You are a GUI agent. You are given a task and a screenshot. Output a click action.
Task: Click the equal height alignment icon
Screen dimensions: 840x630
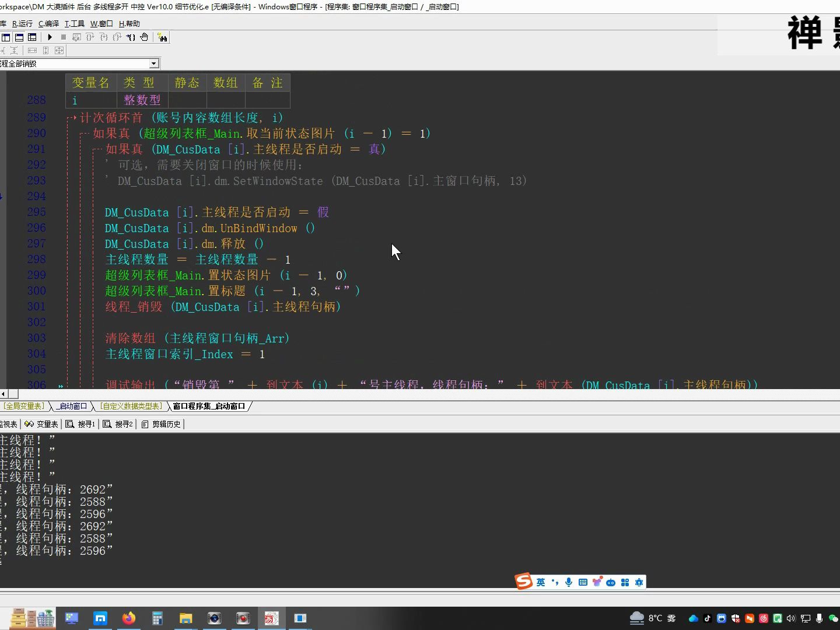(x=45, y=51)
